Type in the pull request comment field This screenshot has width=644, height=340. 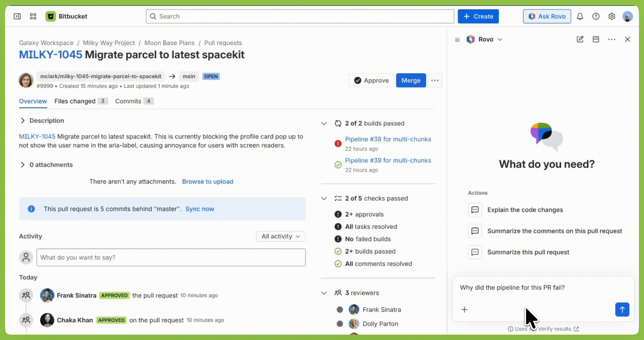tap(171, 258)
